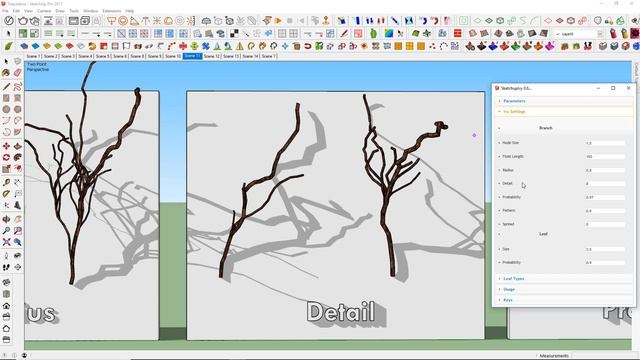Image resolution: width=640 pixels, height=360 pixels.
Task: Open the Window menu
Action: pos(91,11)
